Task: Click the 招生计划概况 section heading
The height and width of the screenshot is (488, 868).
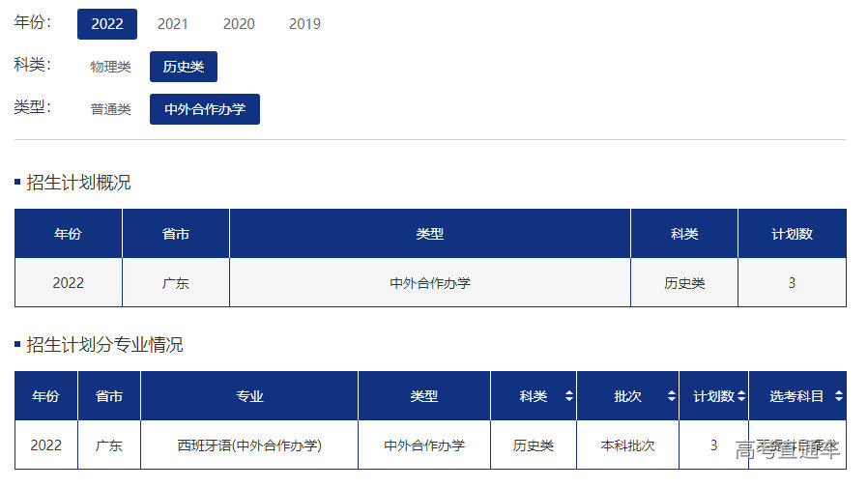Action: [x=78, y=183]
